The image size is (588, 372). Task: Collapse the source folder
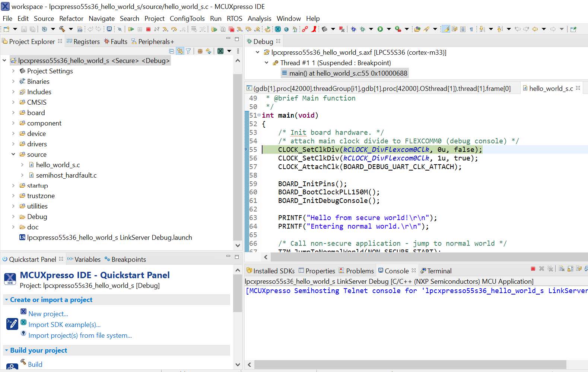click(13, 155)
